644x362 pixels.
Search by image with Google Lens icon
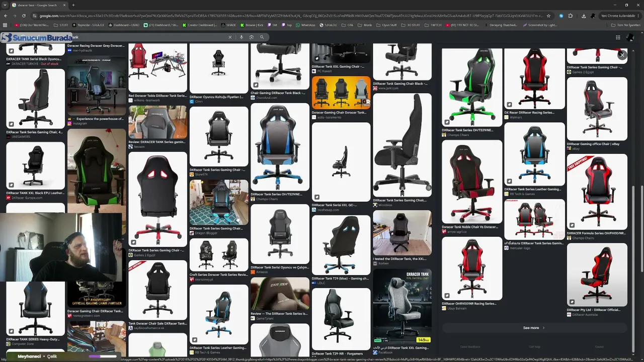[252, 37]
